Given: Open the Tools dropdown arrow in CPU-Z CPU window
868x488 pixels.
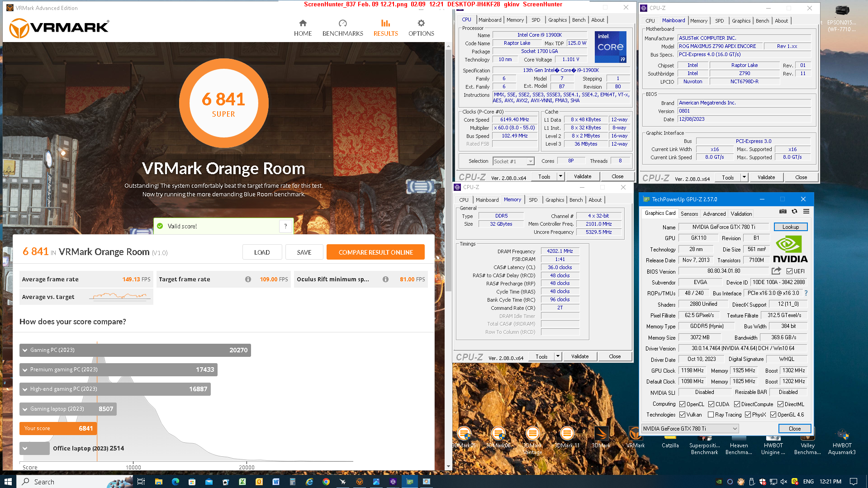Looking at the screenshot, I should tap(560, 176).
